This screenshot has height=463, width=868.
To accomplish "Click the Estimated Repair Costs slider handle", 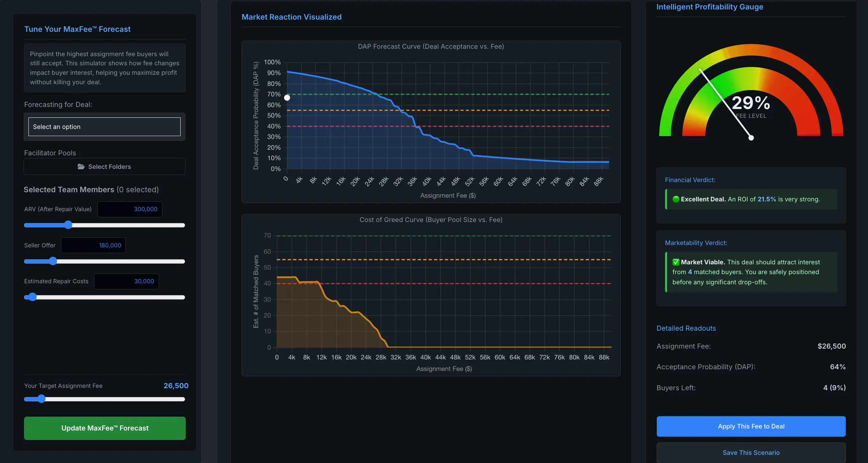I will click(x=32, y=297).
